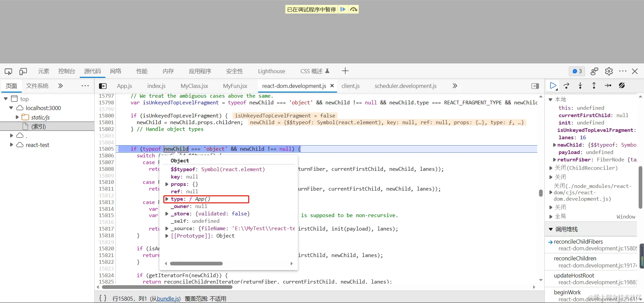Open DevTools settings gear
644x303 pixels.
coord(609,71)
